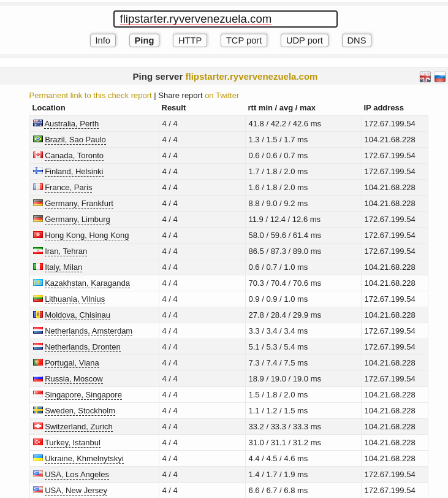Click the Singapore flag icon

[x=38, y=394]
